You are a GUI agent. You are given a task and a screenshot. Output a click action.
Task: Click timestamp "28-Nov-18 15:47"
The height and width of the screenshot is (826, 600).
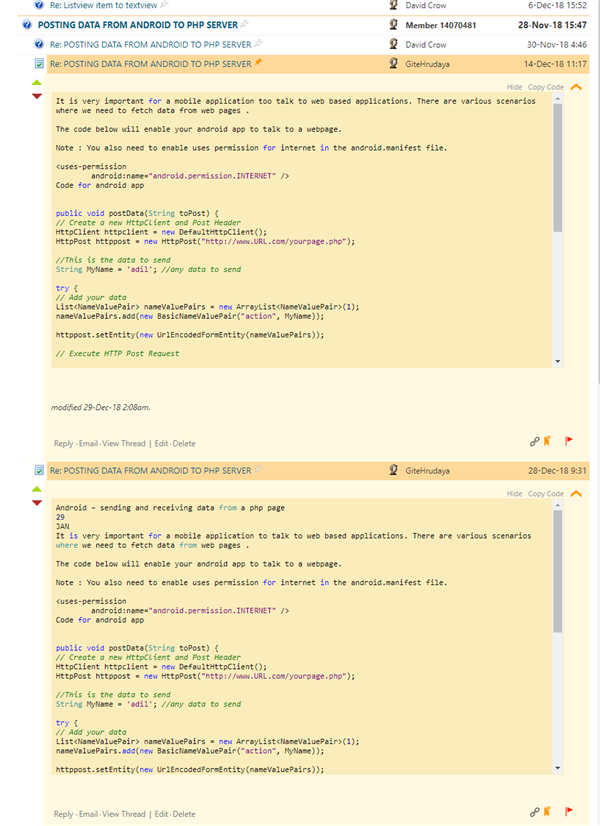coord(552,25)
